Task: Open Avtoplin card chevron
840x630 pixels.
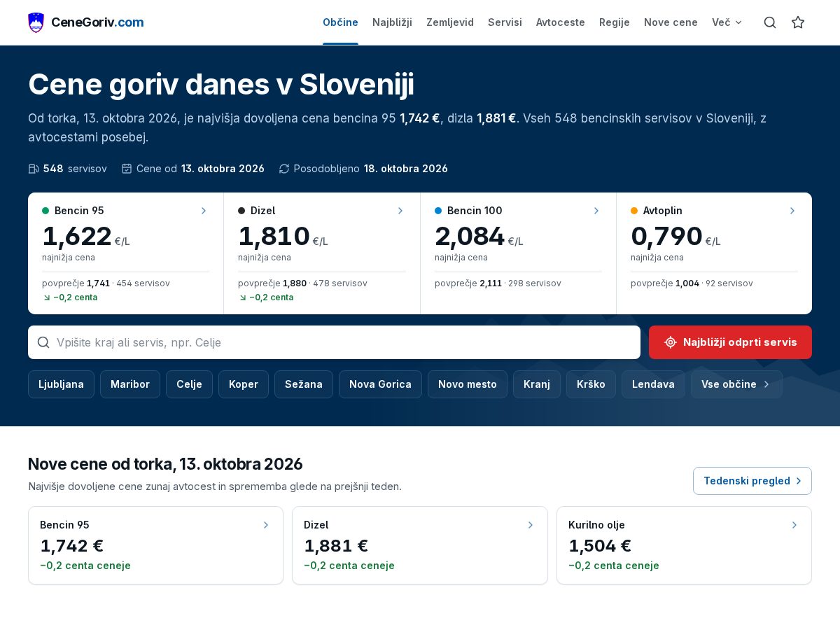Action: (x=792, y=211)
